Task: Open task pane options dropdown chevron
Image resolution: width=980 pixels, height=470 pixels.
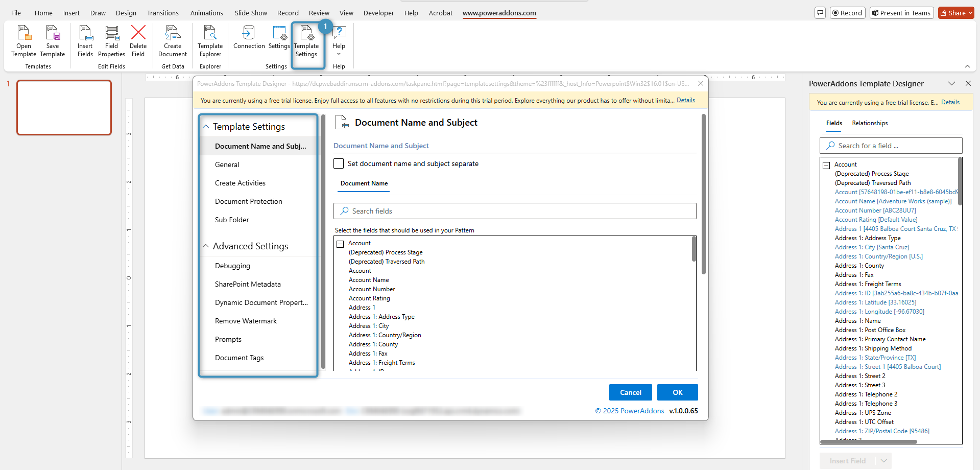Action: tap(951, 83)
